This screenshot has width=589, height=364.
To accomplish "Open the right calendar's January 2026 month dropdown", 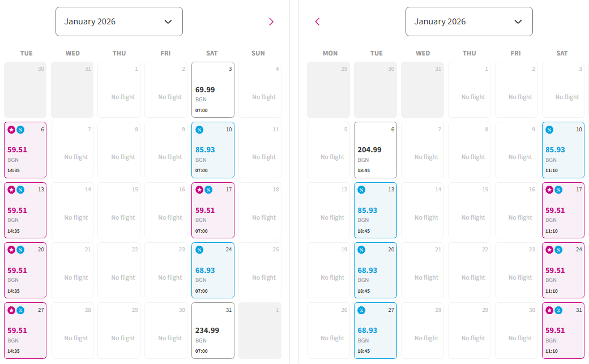I will tap(469, 22).
